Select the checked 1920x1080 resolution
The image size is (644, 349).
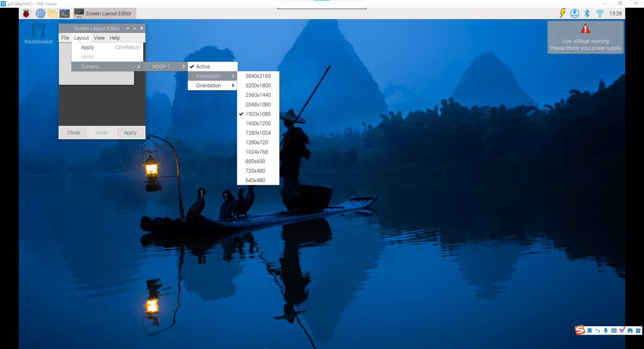coord(258,114)
